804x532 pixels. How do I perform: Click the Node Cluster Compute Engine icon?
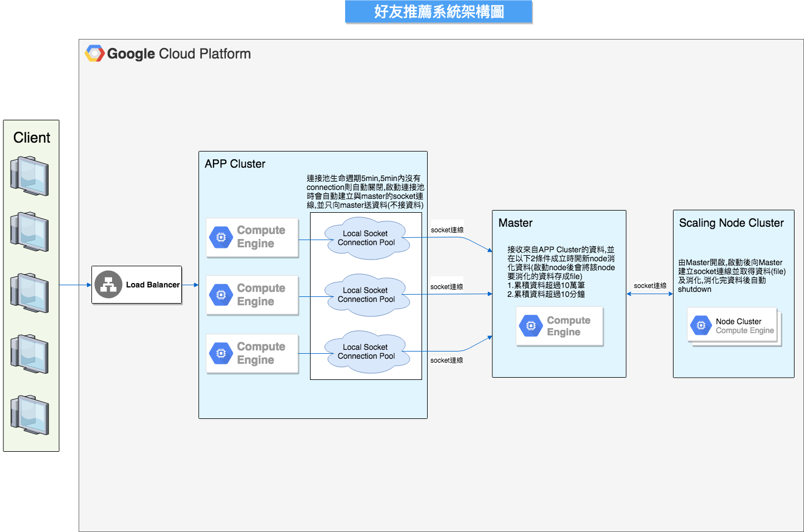tap(701, 325)
